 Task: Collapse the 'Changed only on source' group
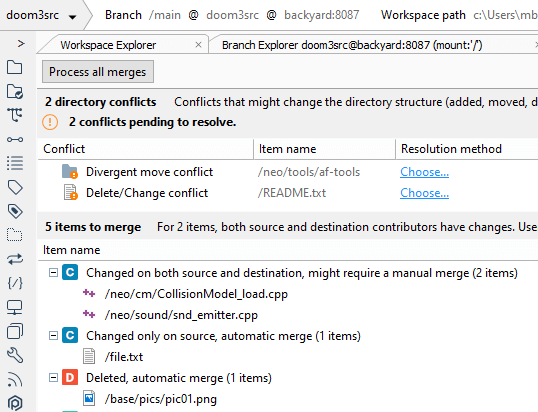pos(54,336)
